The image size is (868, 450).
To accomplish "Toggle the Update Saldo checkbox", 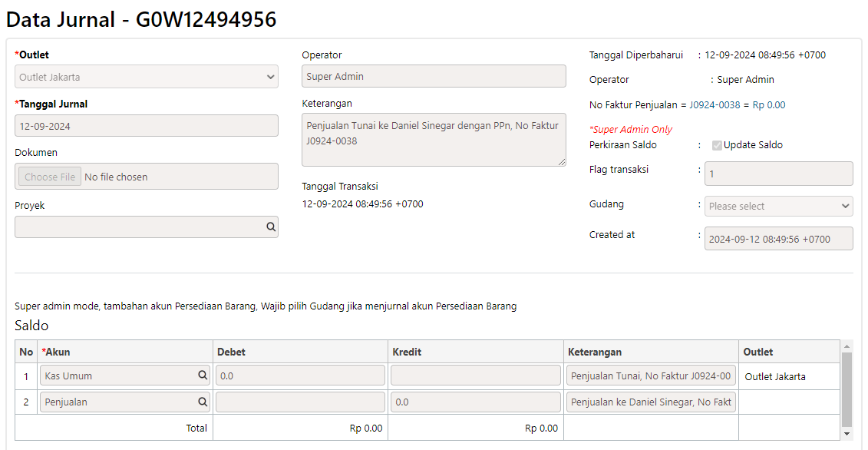I will [717, 145].
